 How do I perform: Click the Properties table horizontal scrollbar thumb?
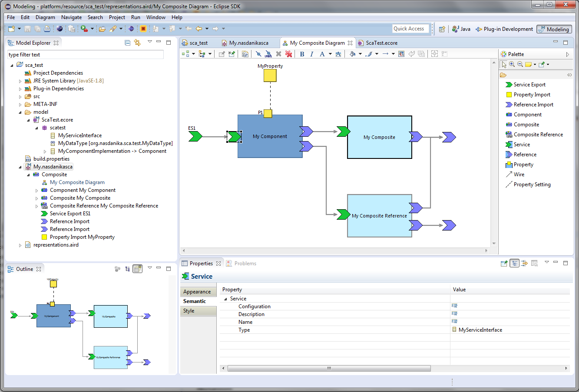[x=329, y=368]
